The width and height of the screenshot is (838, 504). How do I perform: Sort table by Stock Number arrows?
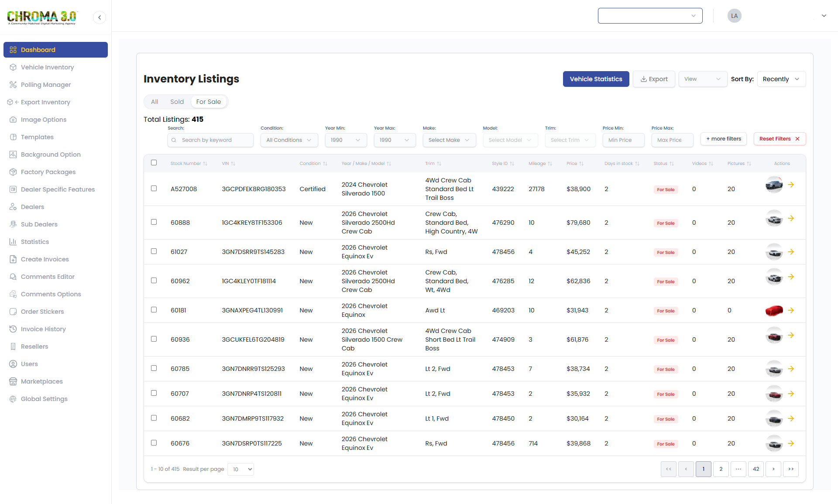(205, 164)
